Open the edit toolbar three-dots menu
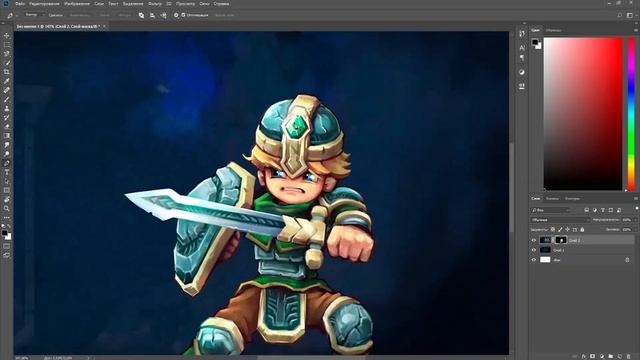Screen dimensions: 640x360 tap(7, 218)
